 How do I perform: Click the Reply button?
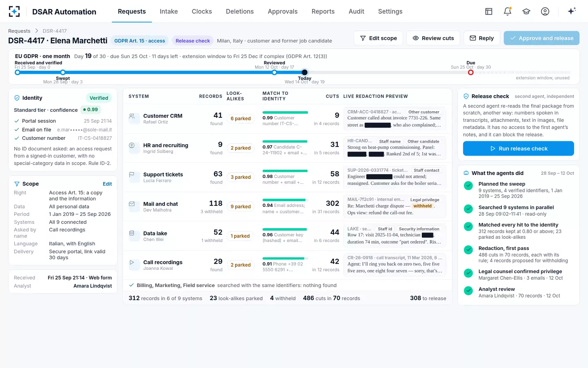click(x=482, y=38)
